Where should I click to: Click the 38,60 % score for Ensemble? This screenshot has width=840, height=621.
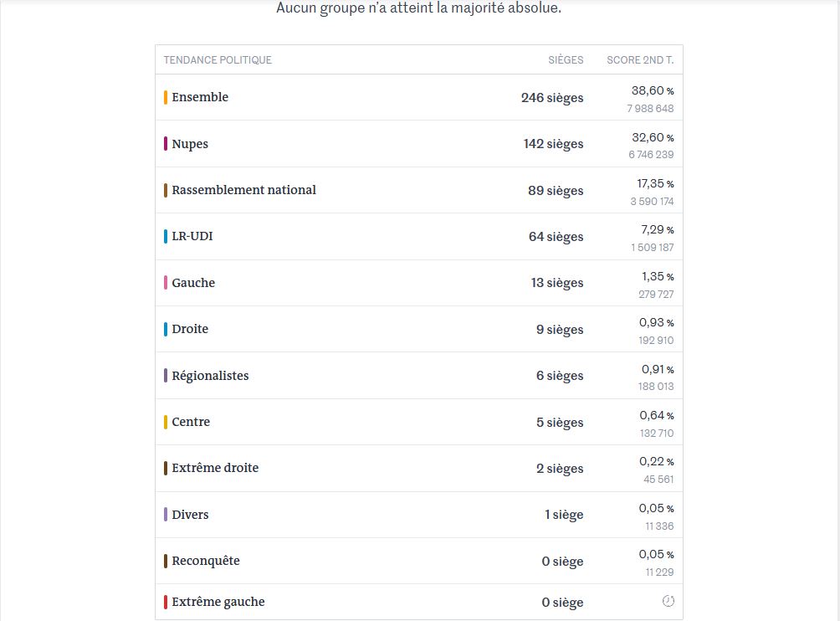tap(652, 90)
